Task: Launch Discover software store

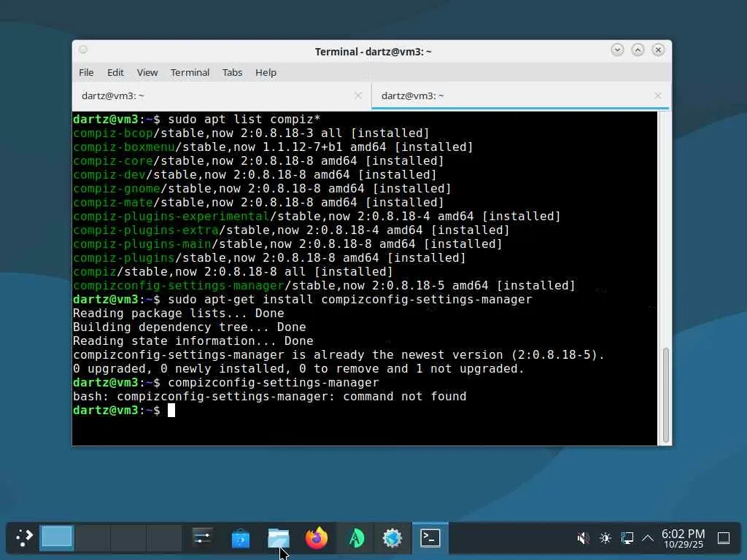Action: tap(241, 538)
